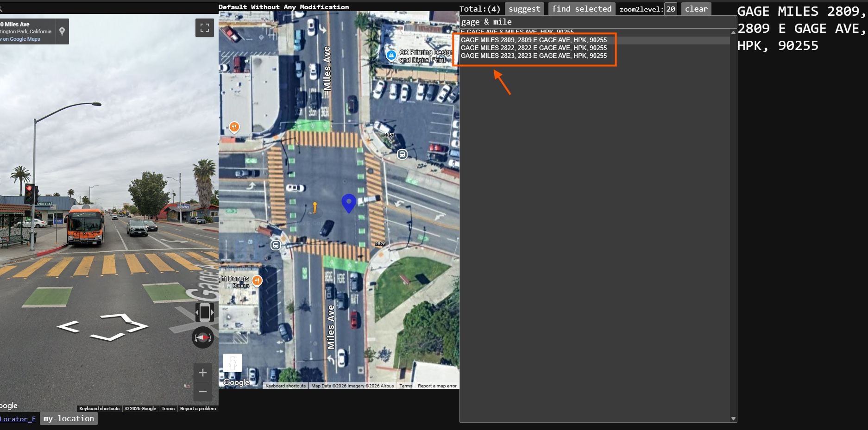The height and width of the screenshot is (430, 868).
Task: Click the find selected button
Action: point(582,9)
